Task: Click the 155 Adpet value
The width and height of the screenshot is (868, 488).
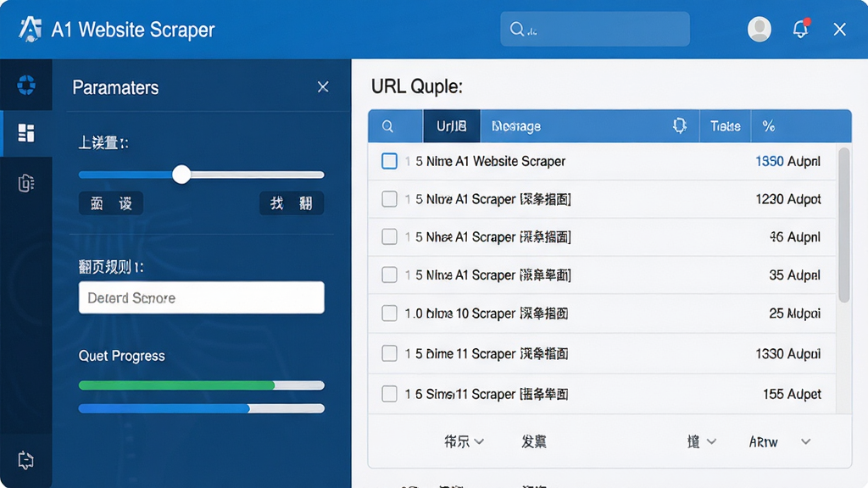Action: coord(793,394)
